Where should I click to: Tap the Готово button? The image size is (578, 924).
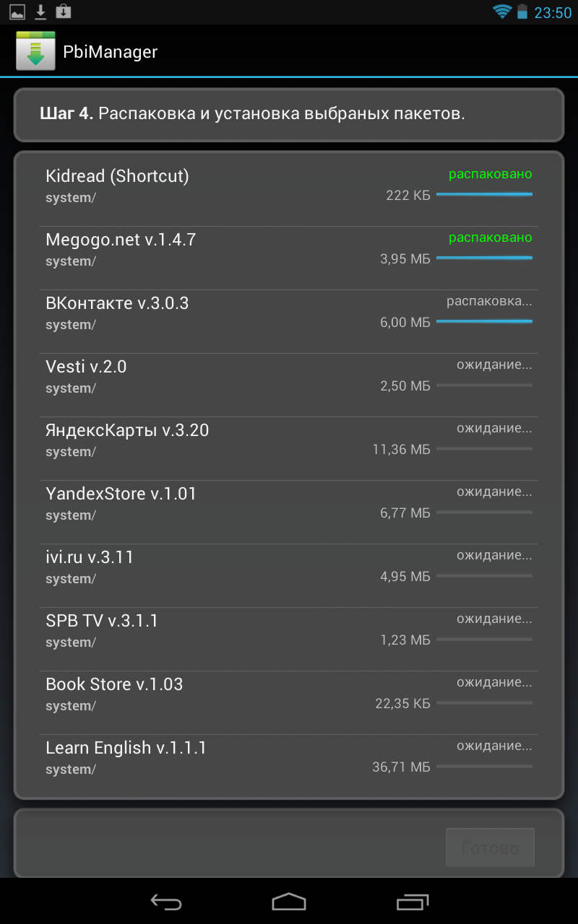click(x=490, y=847)
